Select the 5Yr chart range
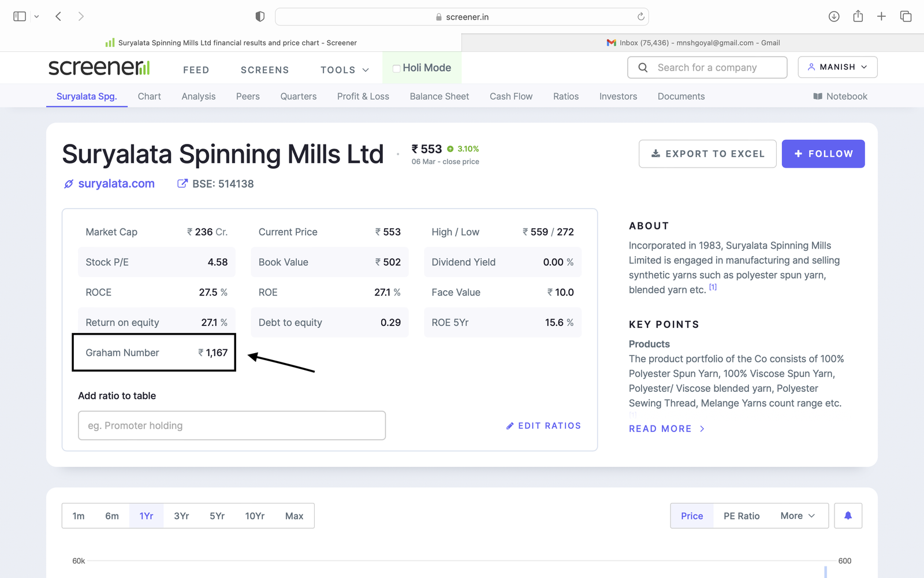Viewport: 924px width, 578px height. (x=217, y=516)
